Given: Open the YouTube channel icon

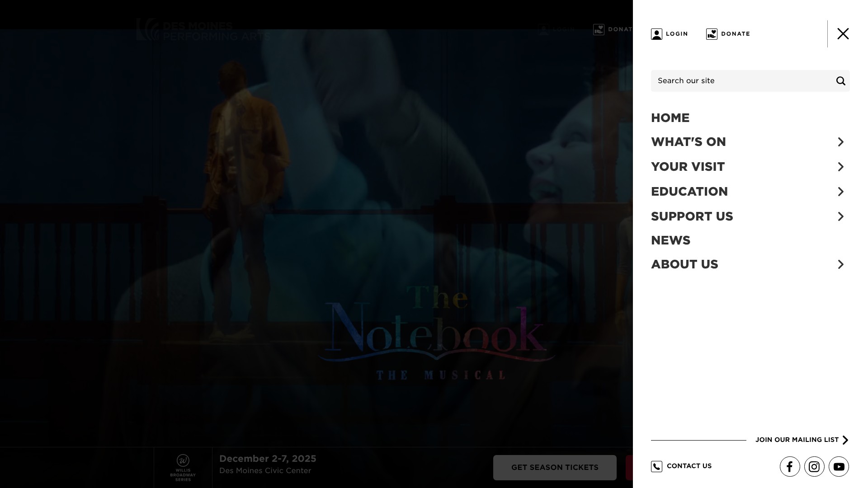Looking at the screenshot, I should [x=839, y=467].
